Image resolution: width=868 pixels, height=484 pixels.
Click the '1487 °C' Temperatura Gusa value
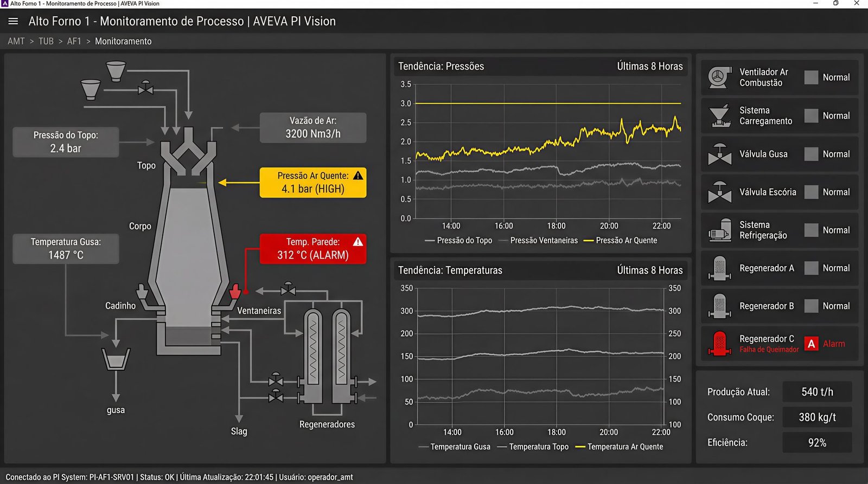66,255
